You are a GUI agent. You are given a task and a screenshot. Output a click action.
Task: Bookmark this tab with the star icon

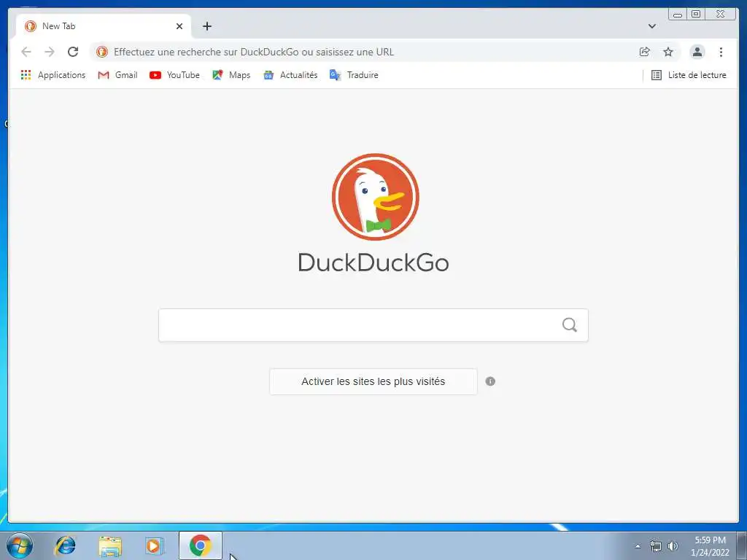[668, 52]
